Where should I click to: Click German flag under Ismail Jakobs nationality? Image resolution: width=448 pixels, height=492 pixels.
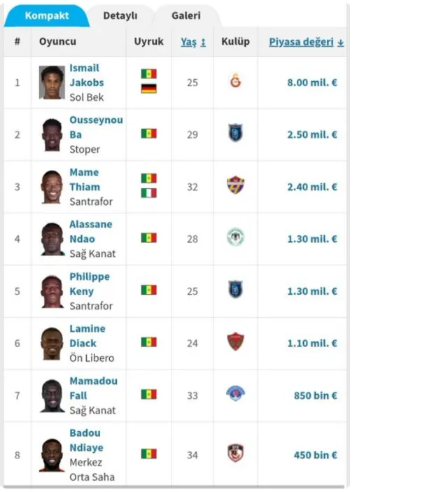click(149, 89)
